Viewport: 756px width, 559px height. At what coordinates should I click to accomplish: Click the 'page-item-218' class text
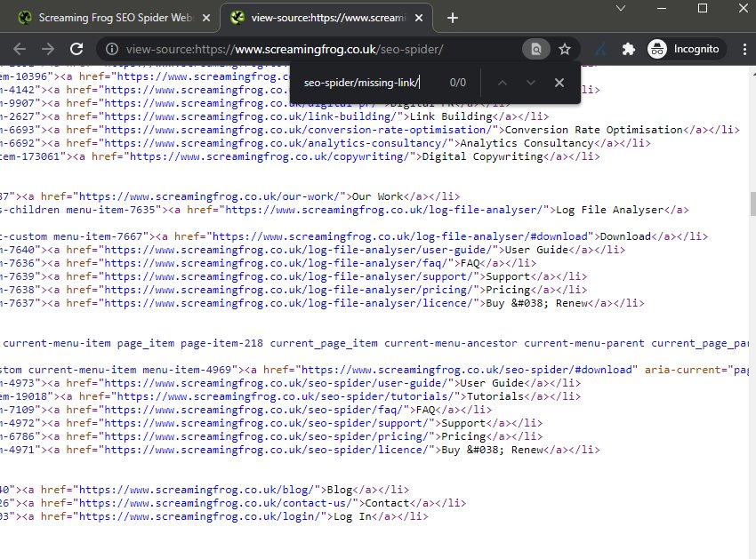[221, 344]
